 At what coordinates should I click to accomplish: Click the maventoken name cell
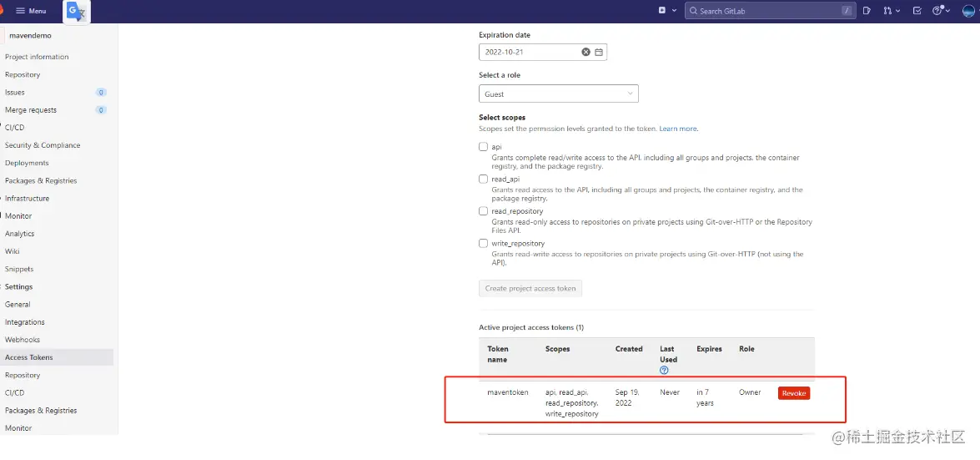tap(507, 392)
